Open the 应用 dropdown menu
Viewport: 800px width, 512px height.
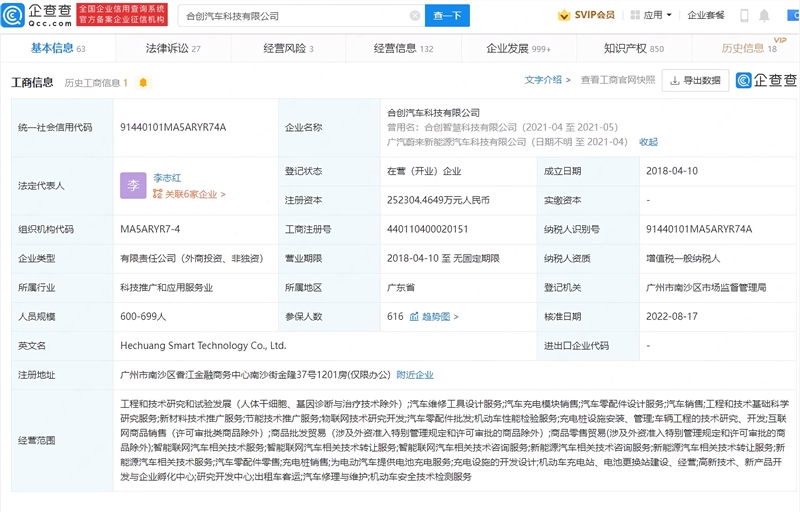652,15
